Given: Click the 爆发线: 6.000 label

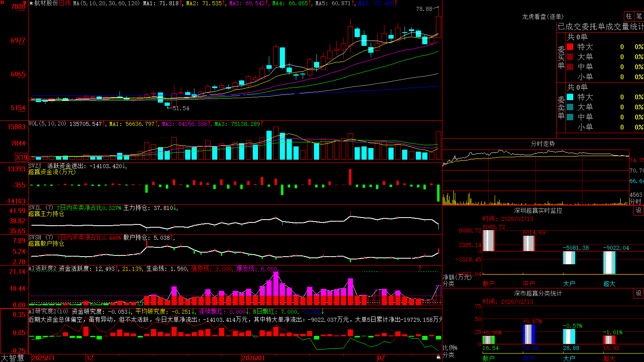Looking at the screenshot, I should pyautogui.click(x=257, y=269).
